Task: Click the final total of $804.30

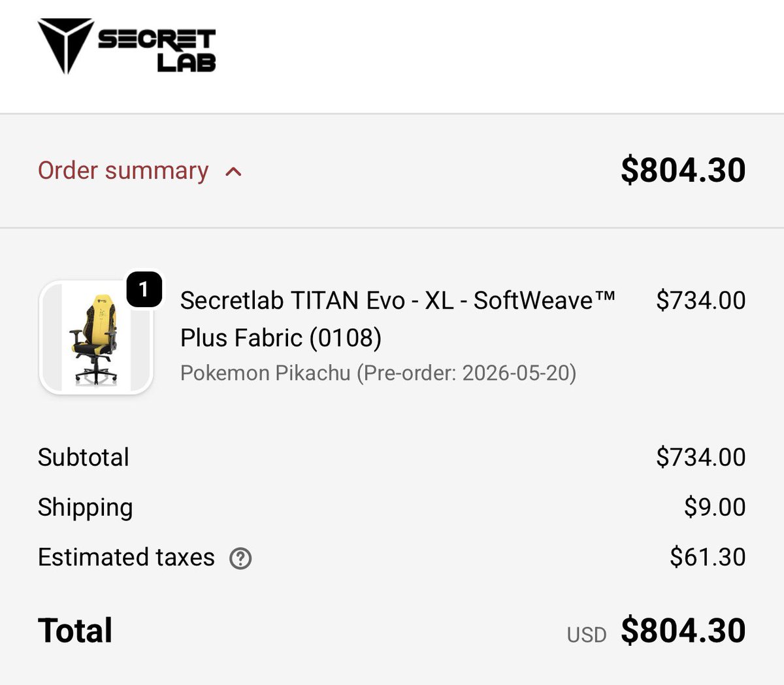Action: click(x=683, y=631)
